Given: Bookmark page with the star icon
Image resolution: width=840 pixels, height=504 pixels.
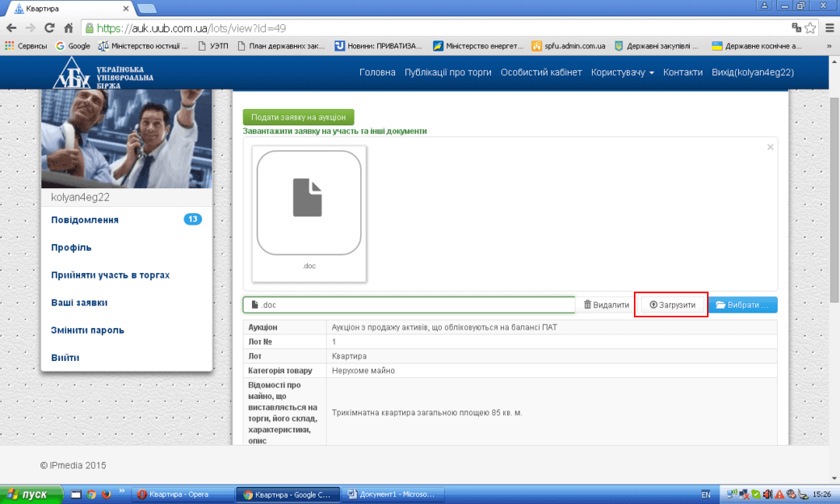Looking at the screenshot, I should coord(810,27).
